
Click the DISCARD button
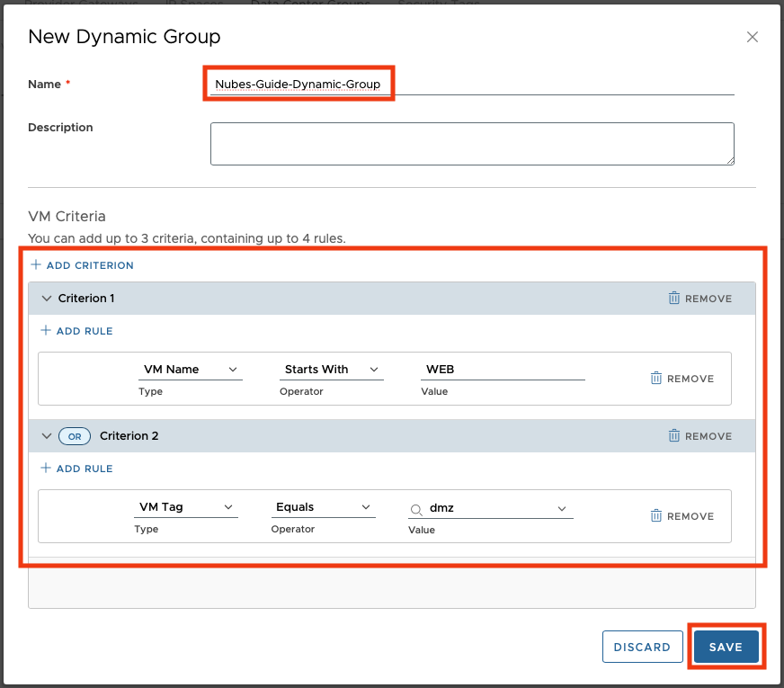(x=642, y=647)
